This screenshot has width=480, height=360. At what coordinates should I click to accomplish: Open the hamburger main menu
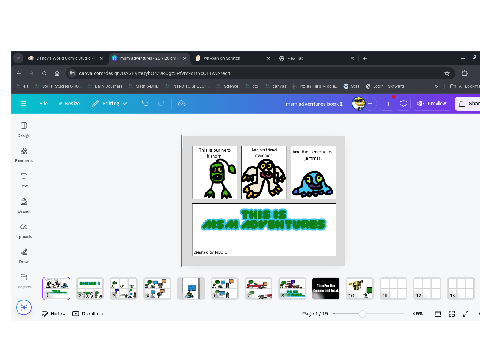[x=23, y=104]
